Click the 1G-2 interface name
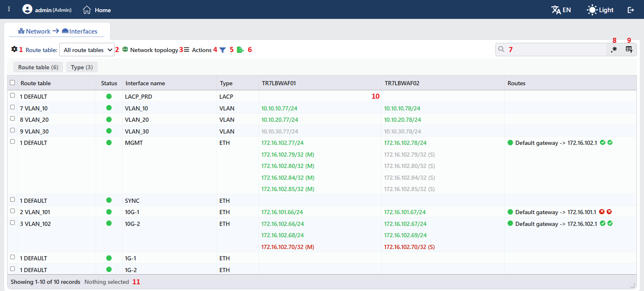644x291 pixels. tap(131, 270)
